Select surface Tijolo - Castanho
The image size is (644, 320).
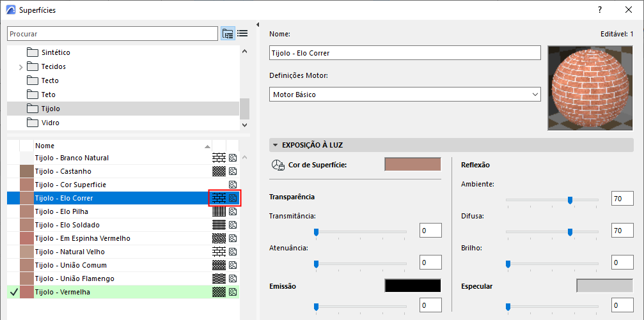[123, 171]
